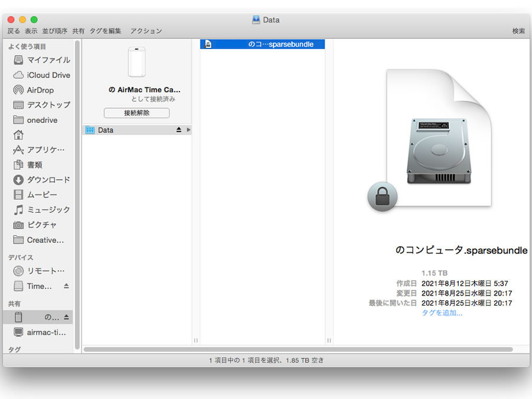532x399 pixels.
Task: Click 検索 in toolbar
Action: (518, 31)
